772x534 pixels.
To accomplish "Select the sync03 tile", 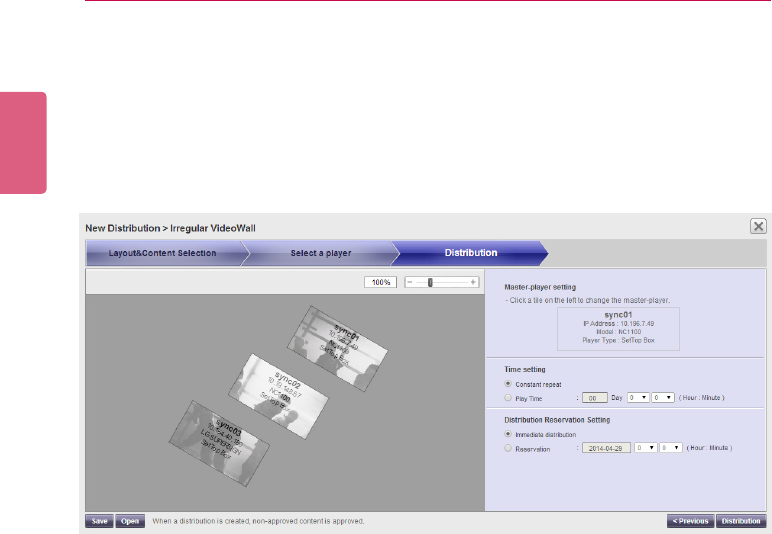I will (220, 443).
